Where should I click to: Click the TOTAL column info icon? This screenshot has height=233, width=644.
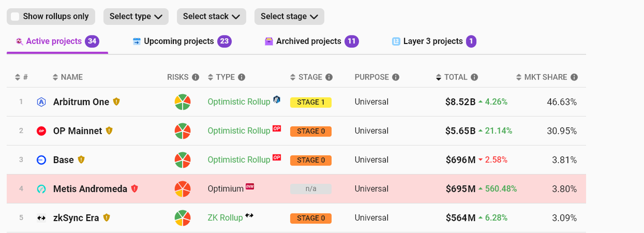[474, 77]
